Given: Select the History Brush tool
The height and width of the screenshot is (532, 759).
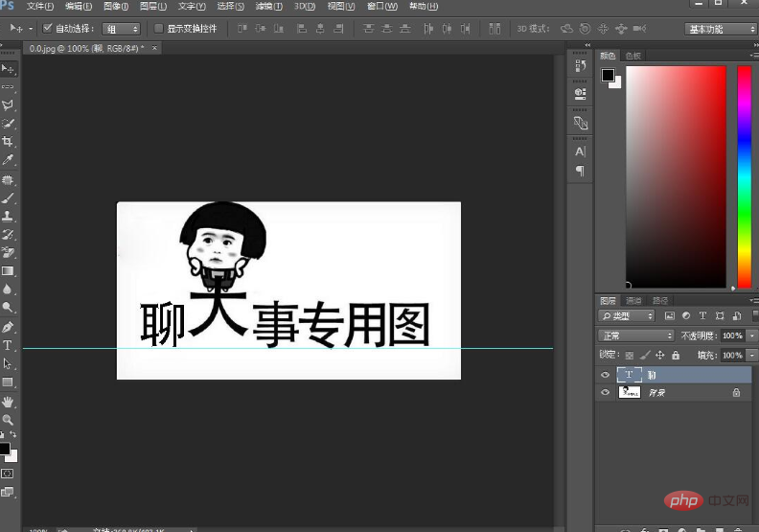Looking at the screenshot, I should click(x=8, y=234).
